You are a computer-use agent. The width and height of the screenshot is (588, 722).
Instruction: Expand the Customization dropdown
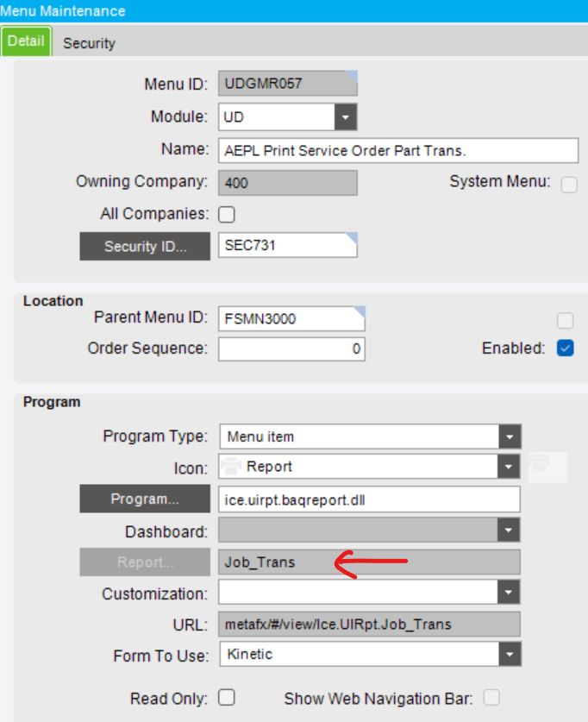click(x=510, y=593)
